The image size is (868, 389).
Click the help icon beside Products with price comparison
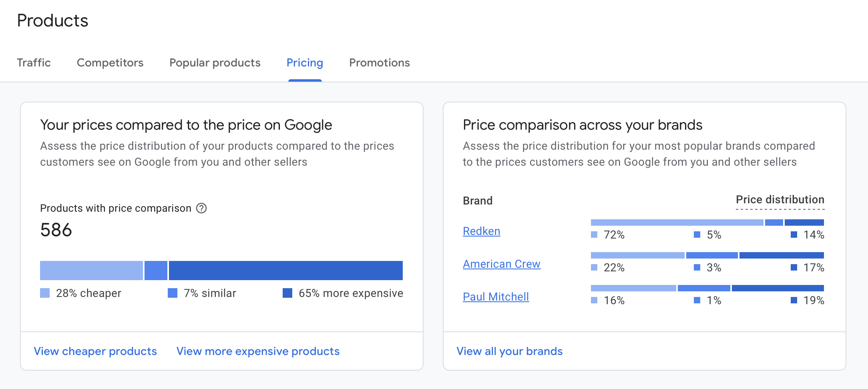[x=201, y=208]
